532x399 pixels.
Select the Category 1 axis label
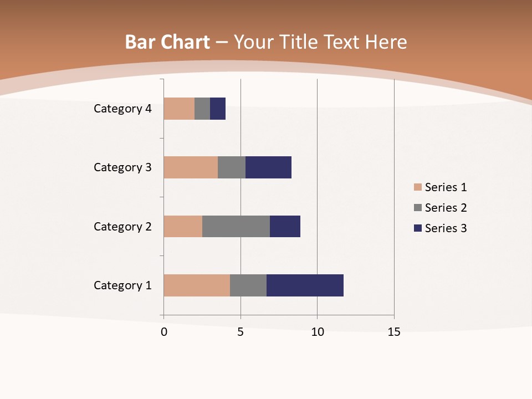point(122,285)
